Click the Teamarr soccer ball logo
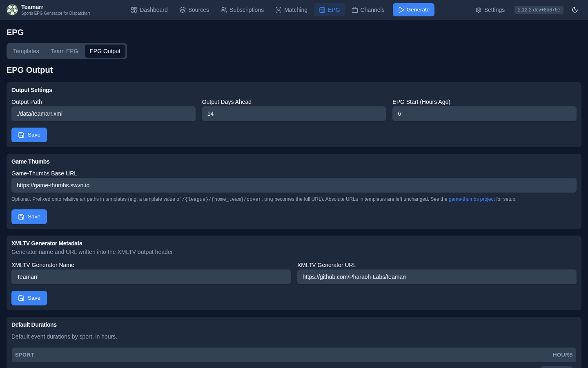Image resolution: width=588 pixels, height=368 pixels. [x=12, y=10]
